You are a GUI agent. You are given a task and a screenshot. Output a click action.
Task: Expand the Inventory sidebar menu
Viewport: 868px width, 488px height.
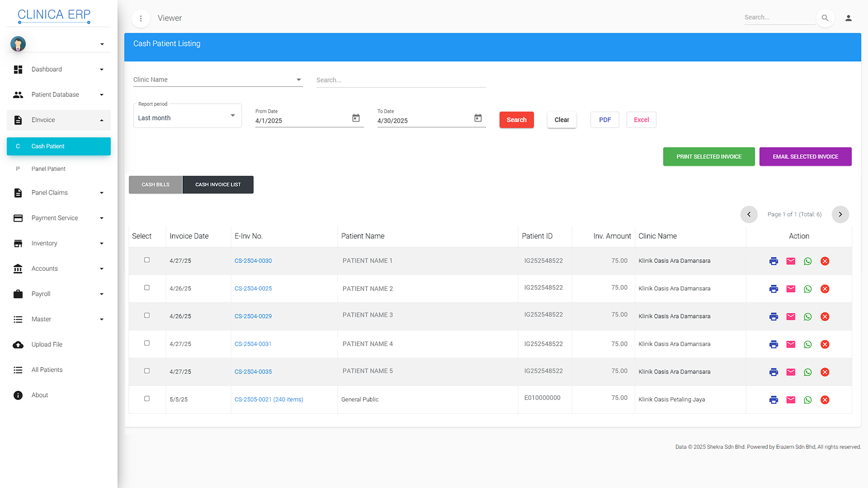coord(59,243)
